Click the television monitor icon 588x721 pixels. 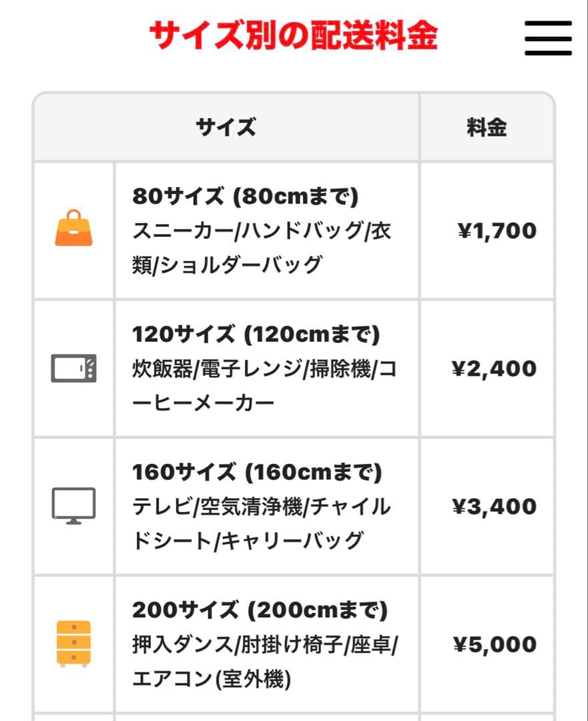click(x=73, y=506)
